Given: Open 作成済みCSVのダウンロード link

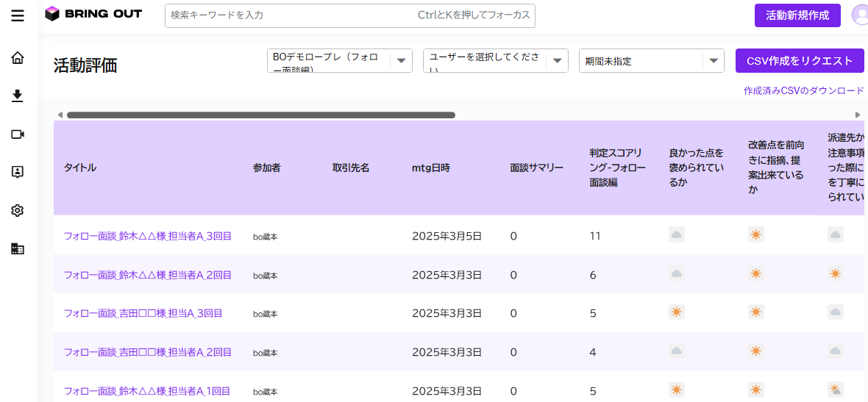Looking at the screenshot, I should (804, 90).
